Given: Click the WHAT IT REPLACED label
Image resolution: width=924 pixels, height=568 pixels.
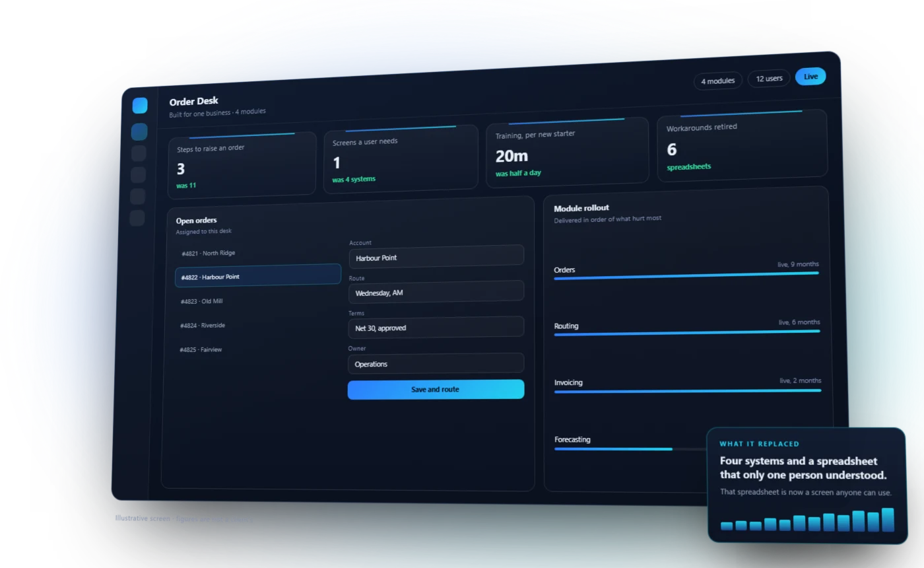Looking at the screenshot, I should tap(759, 444).
